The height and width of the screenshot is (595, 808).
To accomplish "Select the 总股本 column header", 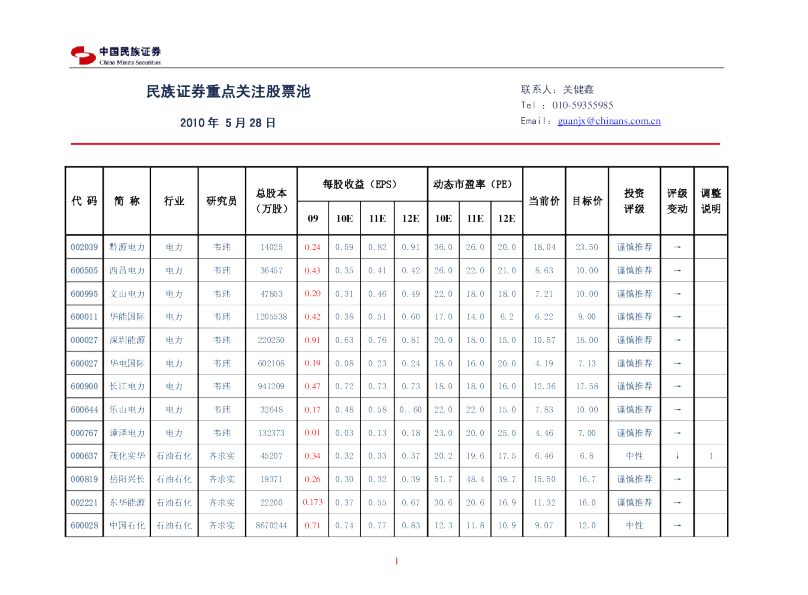I will point(270,200).
